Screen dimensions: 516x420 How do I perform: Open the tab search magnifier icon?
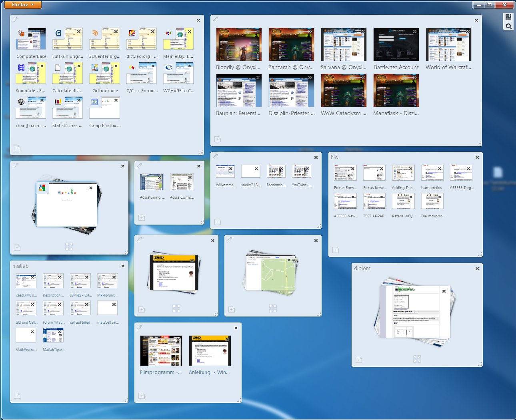tap(508, 26)
